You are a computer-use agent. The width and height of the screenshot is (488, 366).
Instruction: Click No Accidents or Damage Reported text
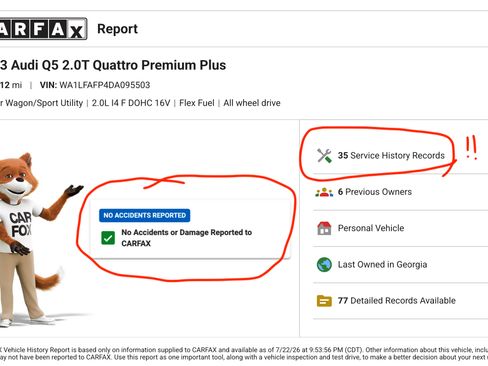point(186,238)
